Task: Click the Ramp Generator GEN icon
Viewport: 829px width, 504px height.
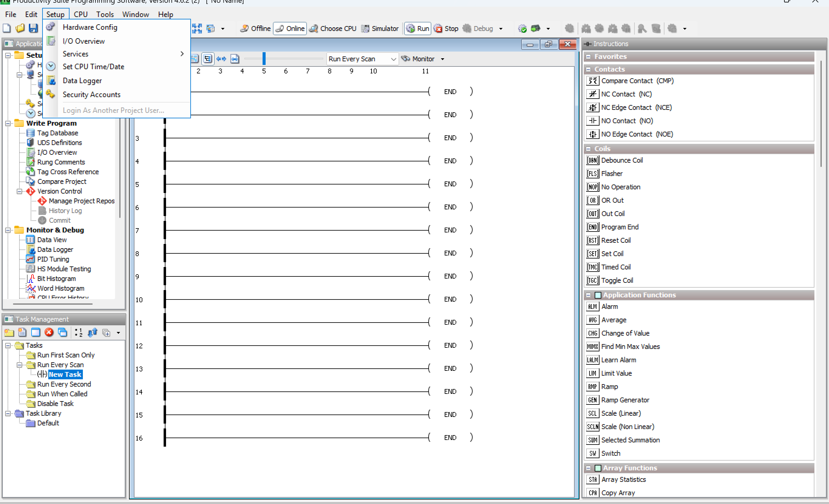Action: [x=593, y=400]
